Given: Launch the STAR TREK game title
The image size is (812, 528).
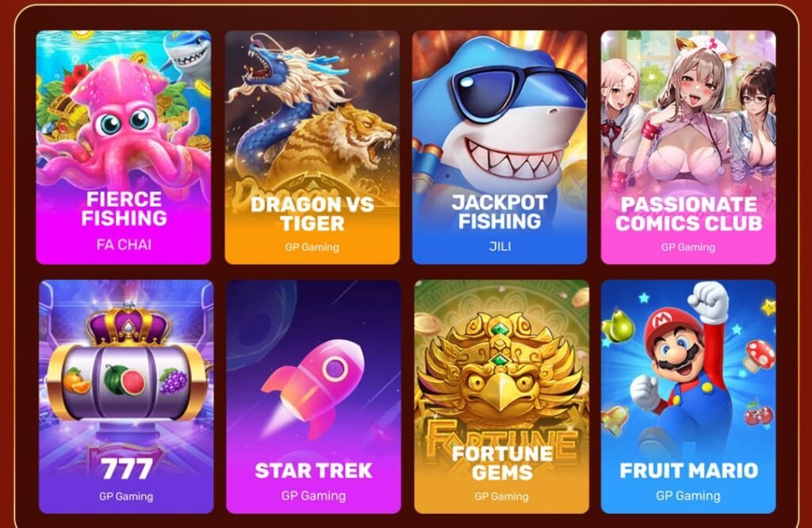Looking at the screenshot, I should [x=314, y=471].
